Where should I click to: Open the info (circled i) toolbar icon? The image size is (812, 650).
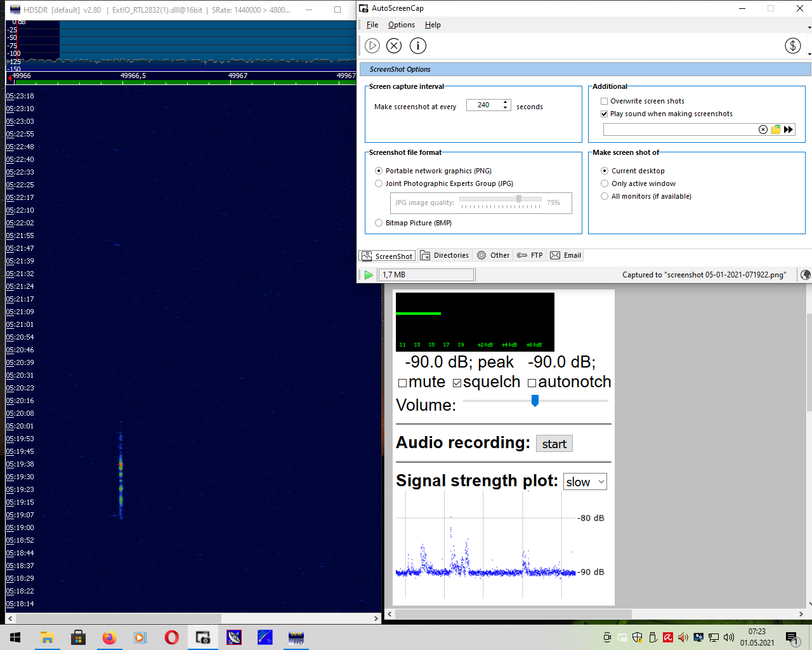click(418, 46)
